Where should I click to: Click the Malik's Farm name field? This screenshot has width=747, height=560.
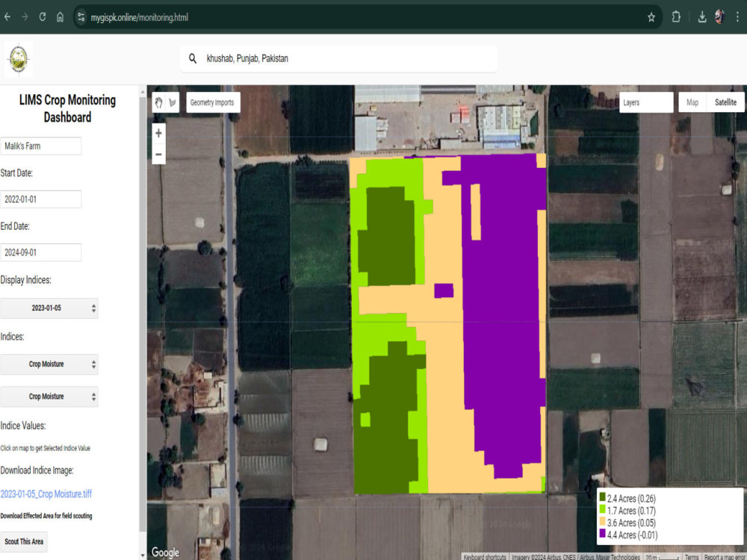point(40,146)
